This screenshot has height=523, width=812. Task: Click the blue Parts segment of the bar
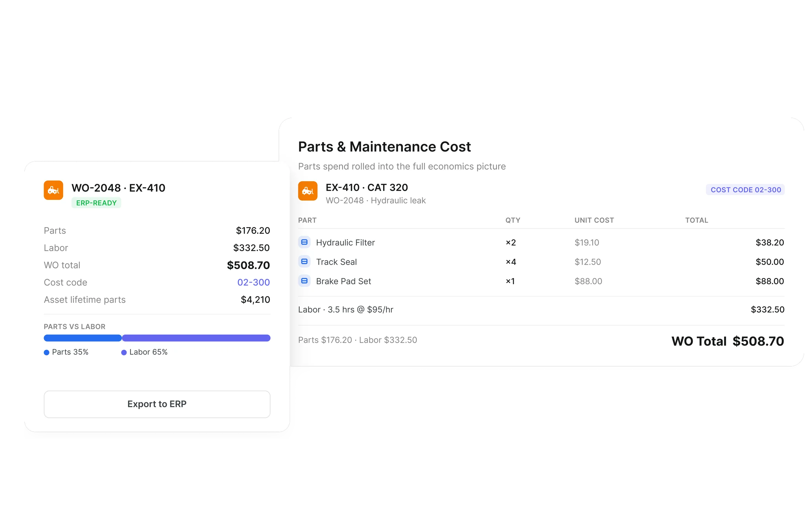(x=83, y=338)
